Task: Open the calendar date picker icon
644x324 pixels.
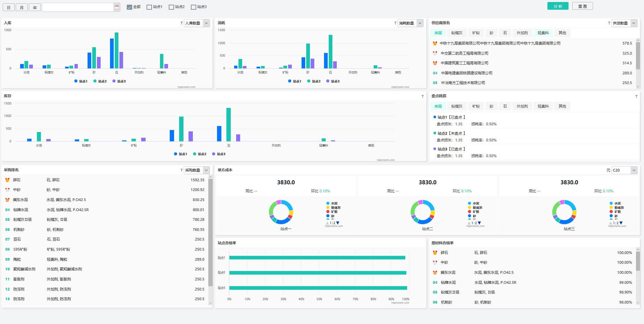Action: tap(117, 7)
